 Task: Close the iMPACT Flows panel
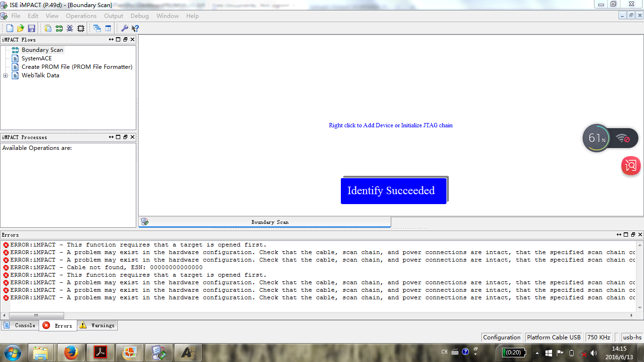132,40
